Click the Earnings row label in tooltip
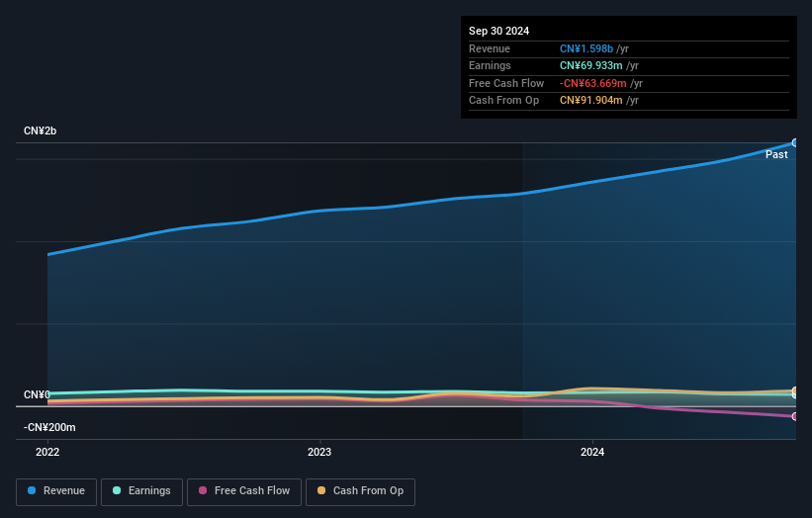The width and height of the screenshot is (812, 518). pyautogui.click(x=490, y=65)
